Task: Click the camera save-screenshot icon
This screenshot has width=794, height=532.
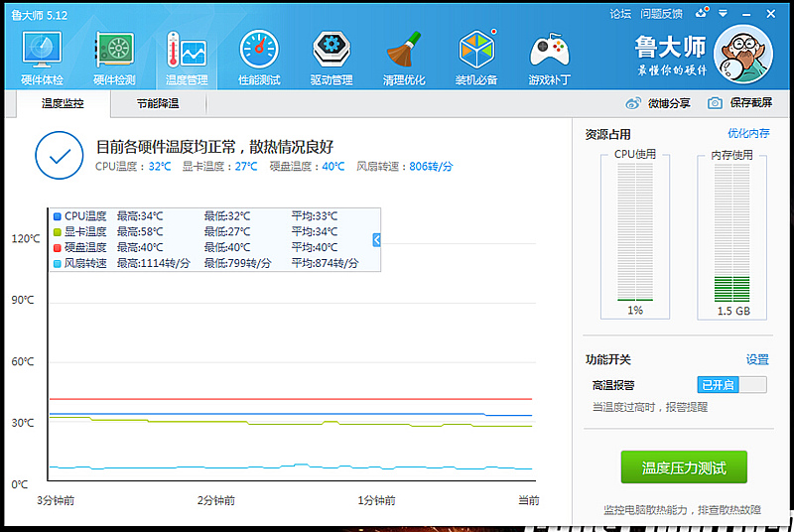Action: 715,103
